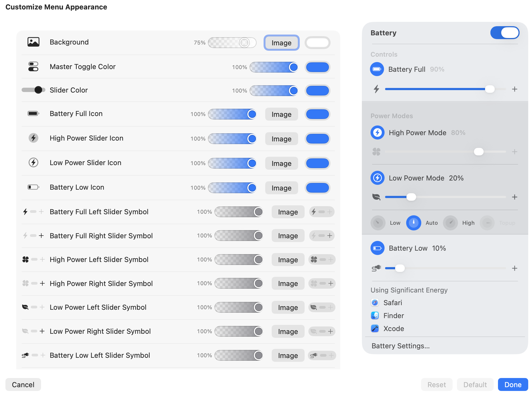Viewport: 532px width, 395px height.
Task: Click the Battery Full brightness slider in preview
Action: click(446, 89)
